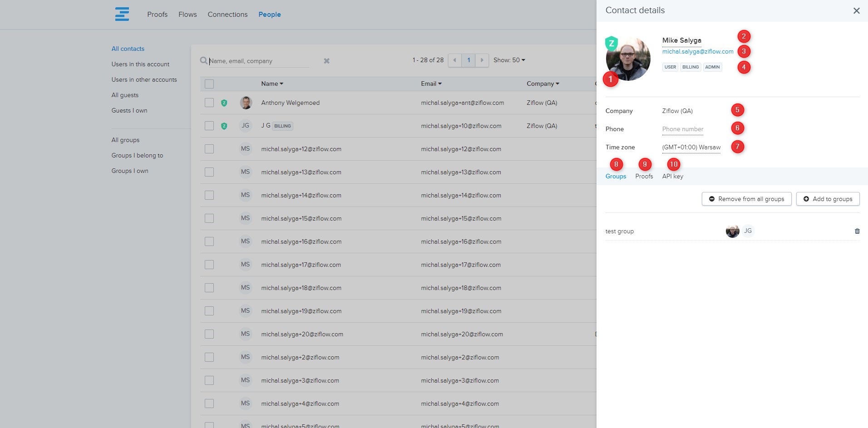868x428 pixels.
Task: Click the trash icon for test group
Action: (x=857, y=231)
